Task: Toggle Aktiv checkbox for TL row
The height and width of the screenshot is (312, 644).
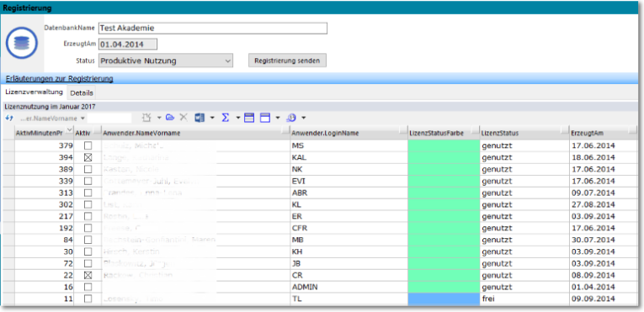Action: click(88, 299)
